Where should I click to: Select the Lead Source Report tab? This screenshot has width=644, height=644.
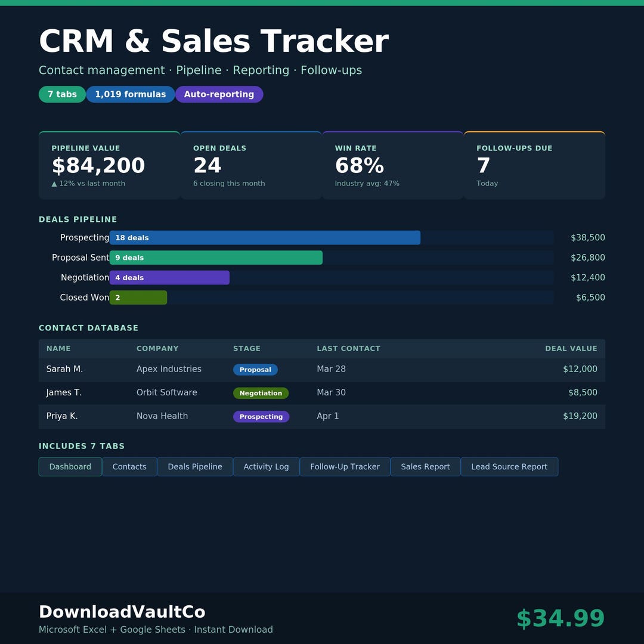point(509,466)
